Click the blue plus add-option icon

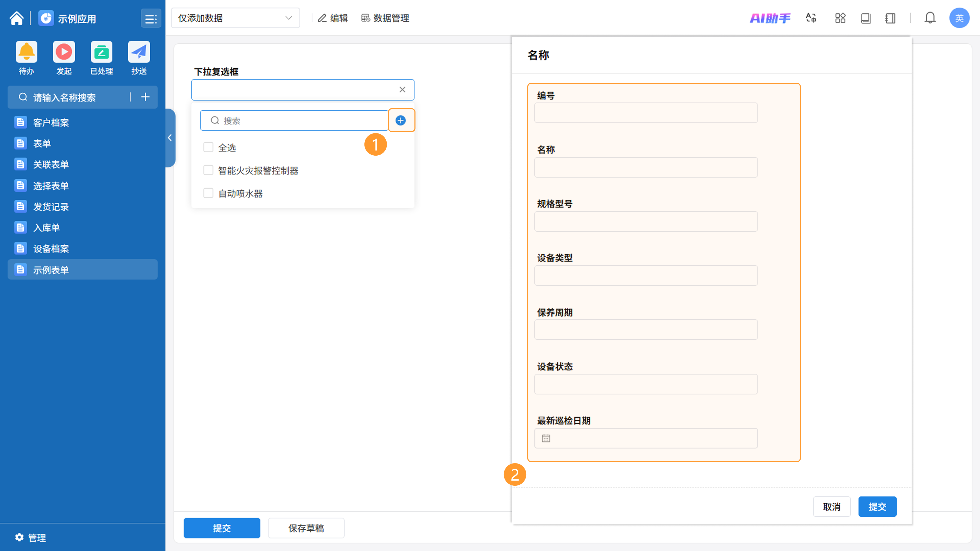click(x=401, y=121)
